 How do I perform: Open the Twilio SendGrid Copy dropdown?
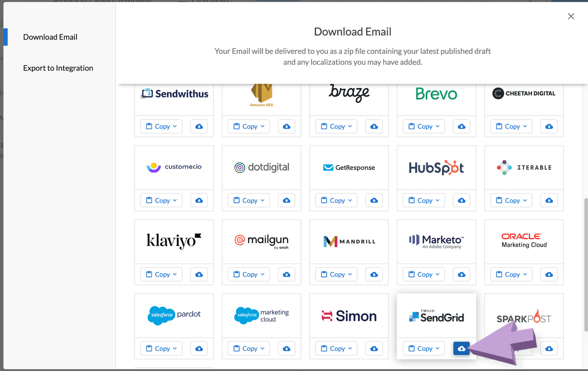coord(424,348)
